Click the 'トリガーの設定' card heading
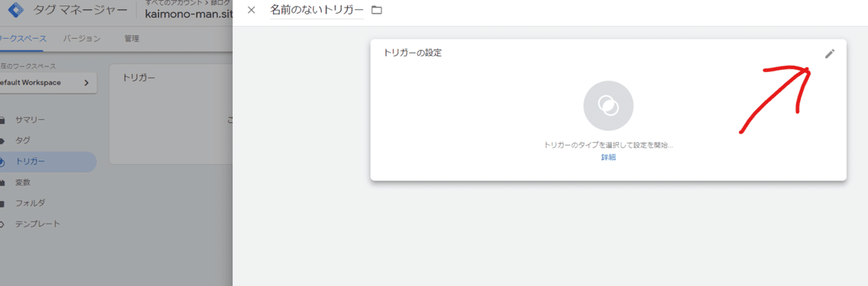This screenshot has width=868, height=286. (x=412, y=53)
